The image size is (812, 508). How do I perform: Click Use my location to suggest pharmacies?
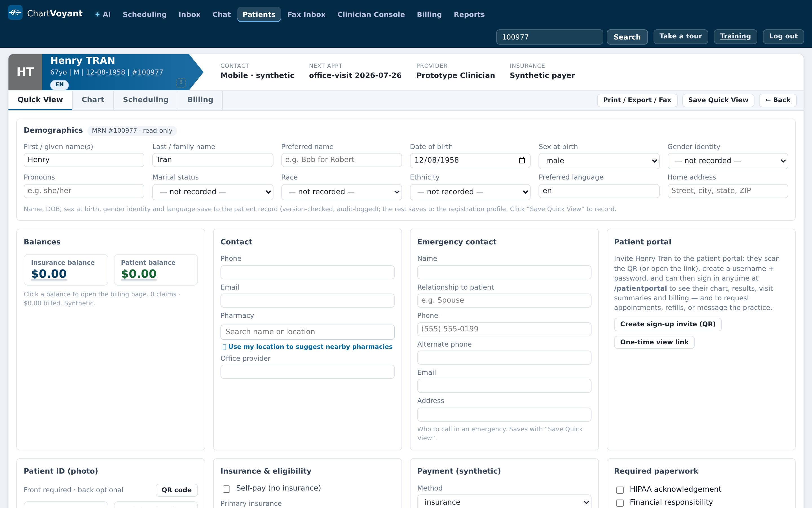point(307,347)
